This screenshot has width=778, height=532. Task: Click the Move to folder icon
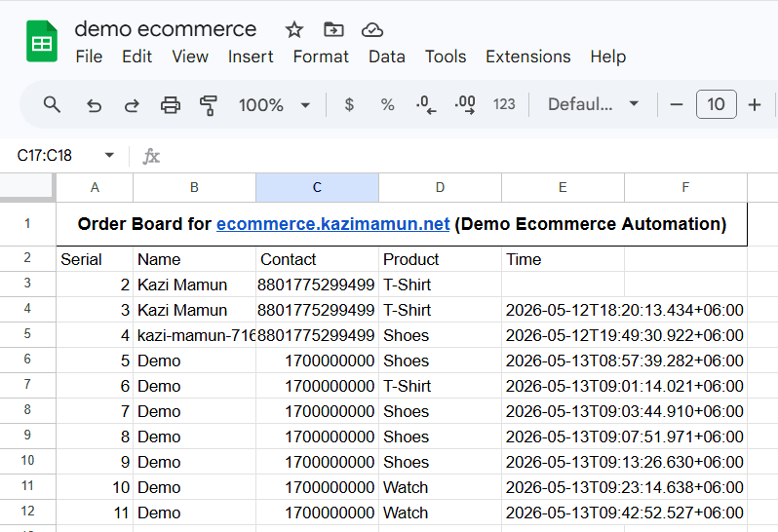333,30
